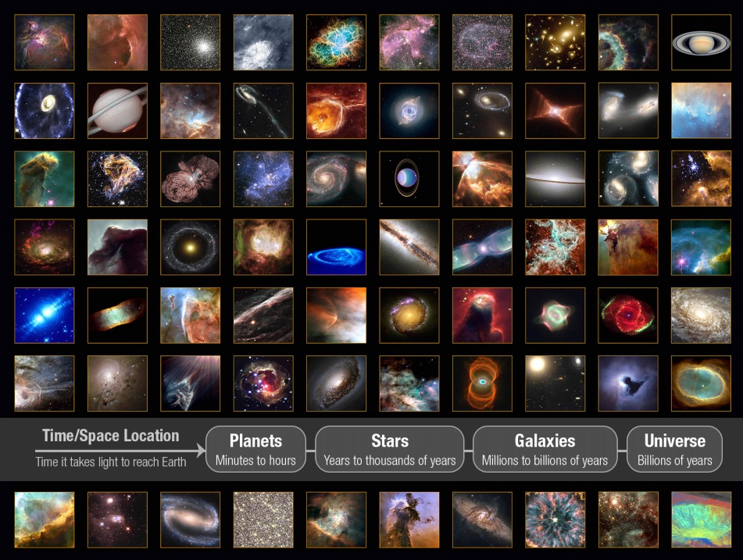Open the Crab Nebula thumbnail
The image size is (743, 560).
click(337, 42)
